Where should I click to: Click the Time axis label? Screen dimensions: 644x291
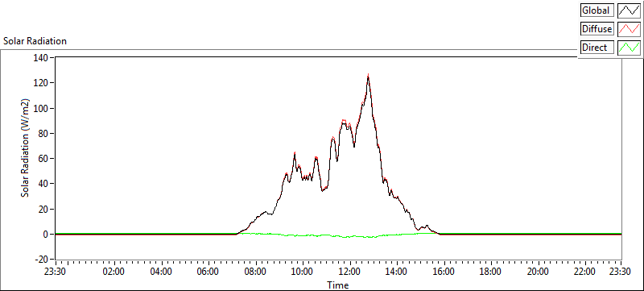click(x=337, y=285)
